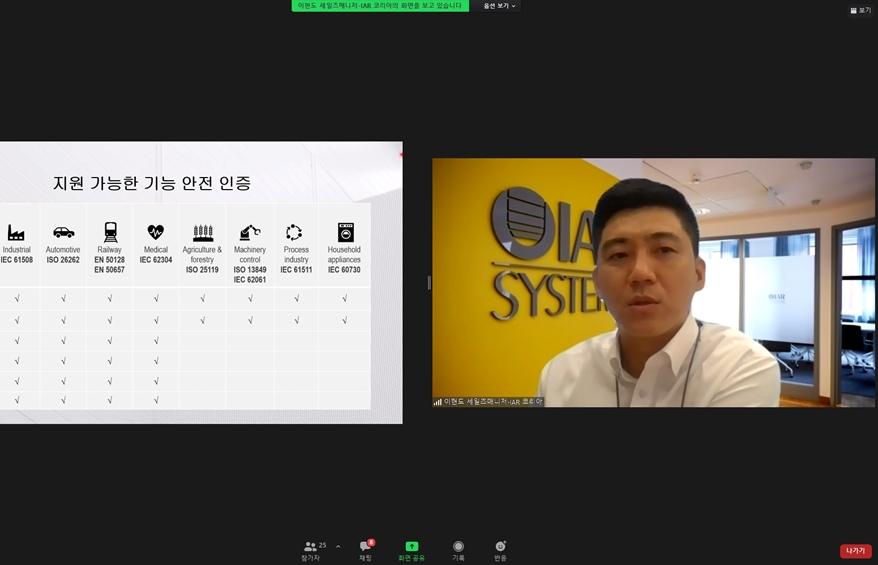Click the IEC 60730 text
878x565 pixels.
[344, 270]
